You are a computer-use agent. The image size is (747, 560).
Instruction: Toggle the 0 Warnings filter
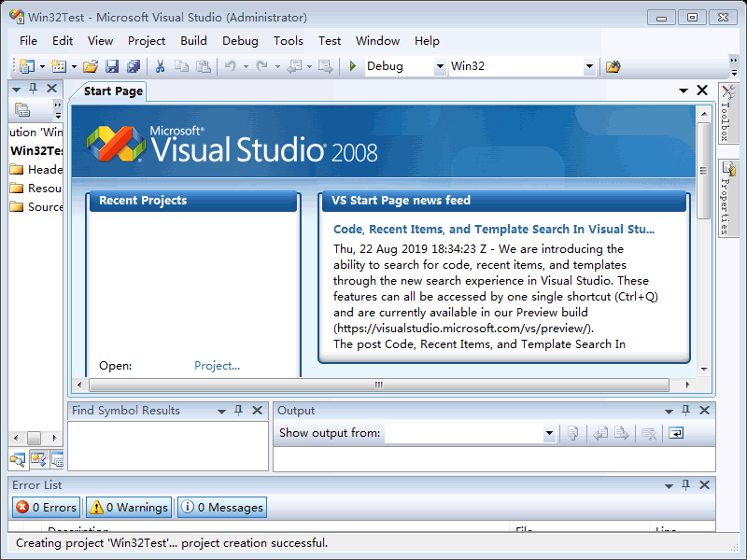point(129,508)
